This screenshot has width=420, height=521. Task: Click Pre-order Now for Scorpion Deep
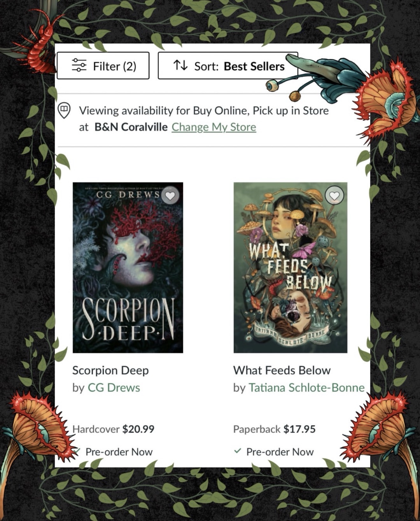(119, 452)
